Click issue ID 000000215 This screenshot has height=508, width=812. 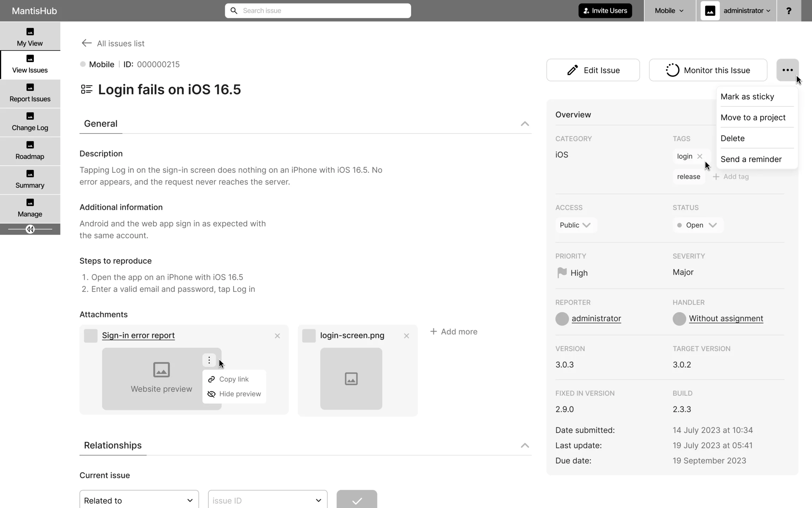[x=158, y=64]
